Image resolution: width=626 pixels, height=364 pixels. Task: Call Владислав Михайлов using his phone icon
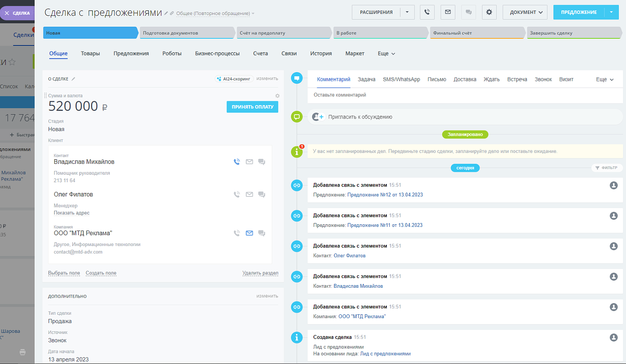(x=237, y=162)
